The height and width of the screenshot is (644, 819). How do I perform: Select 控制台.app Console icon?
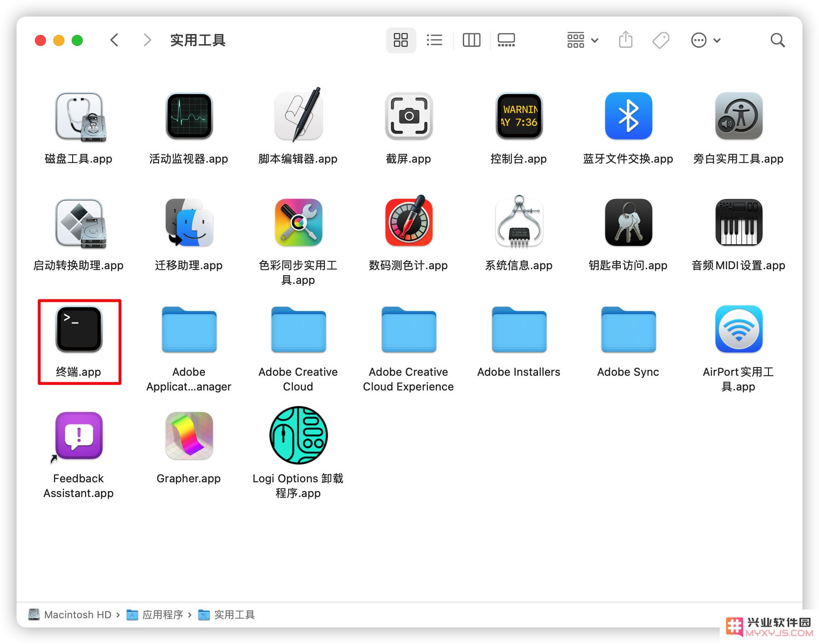click(x=519, y=116)
